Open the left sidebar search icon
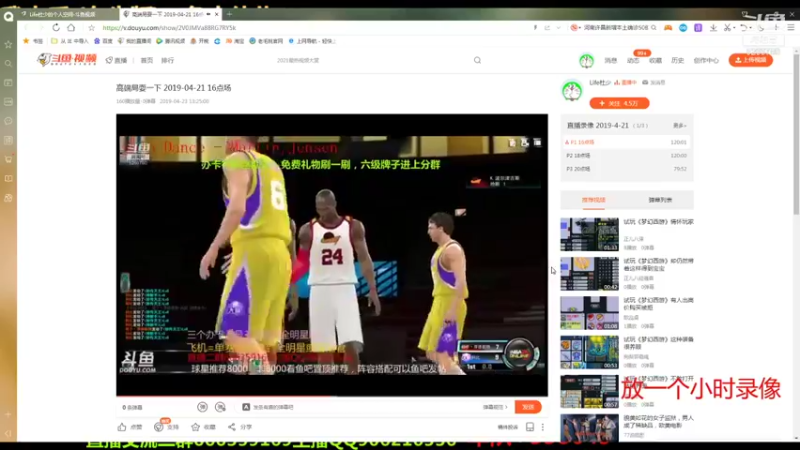This screenshot has height=450, width=800. coord(8,63)
